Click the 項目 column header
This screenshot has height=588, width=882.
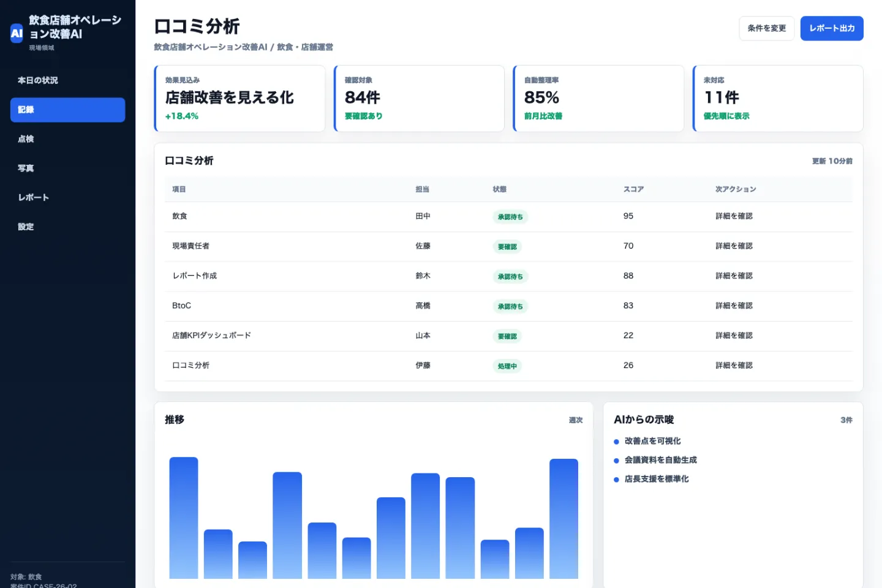pyautogui.click(x=179, y=189)
